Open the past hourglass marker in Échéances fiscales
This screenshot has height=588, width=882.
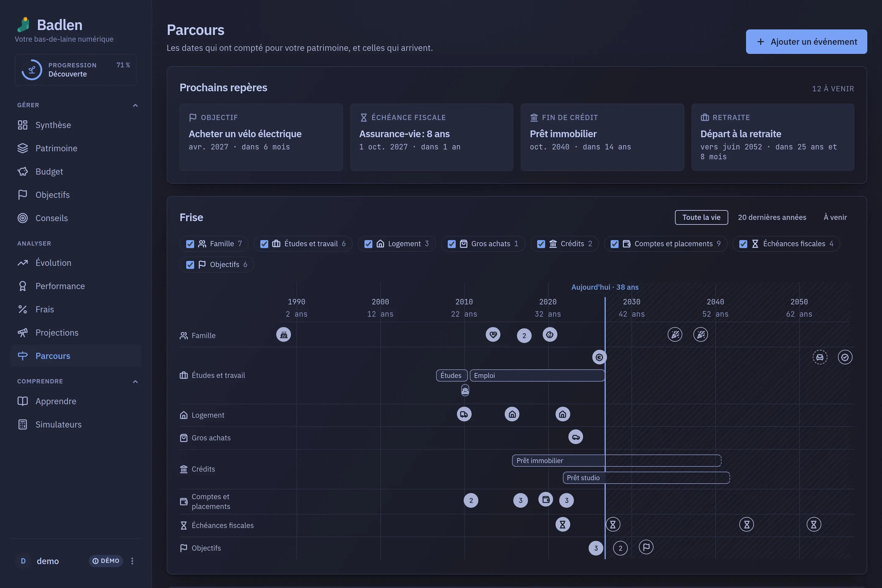click(563, 525)
